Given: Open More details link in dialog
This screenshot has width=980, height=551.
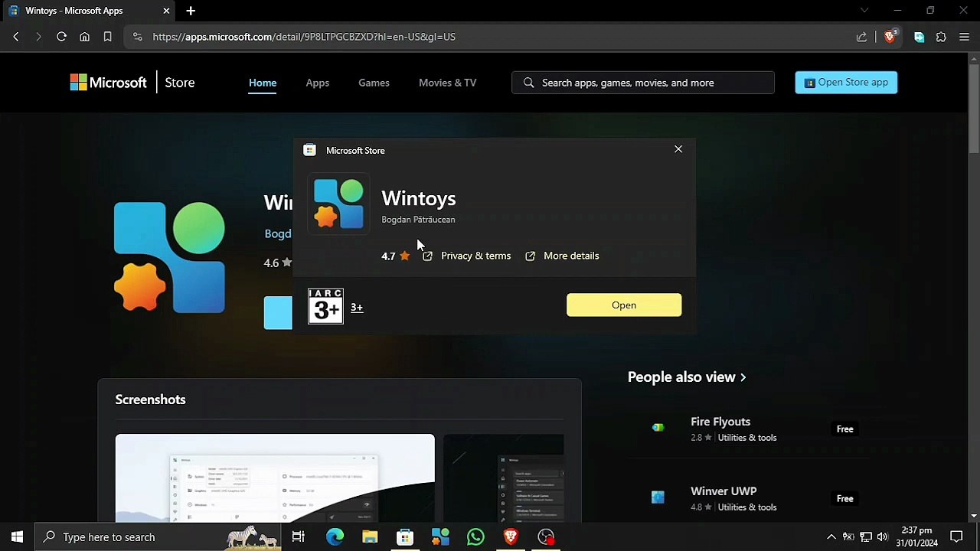Looking at the screenshot, I should tap(563, 256).
